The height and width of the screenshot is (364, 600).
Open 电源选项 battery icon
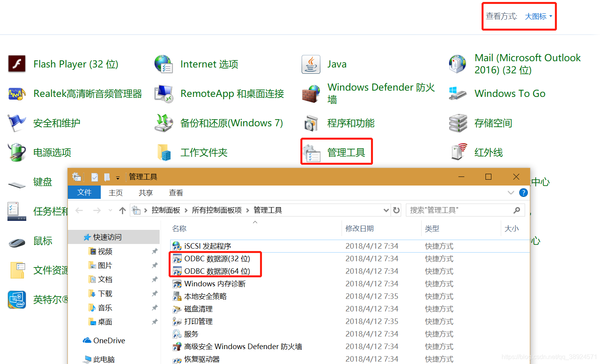point(17,153)
